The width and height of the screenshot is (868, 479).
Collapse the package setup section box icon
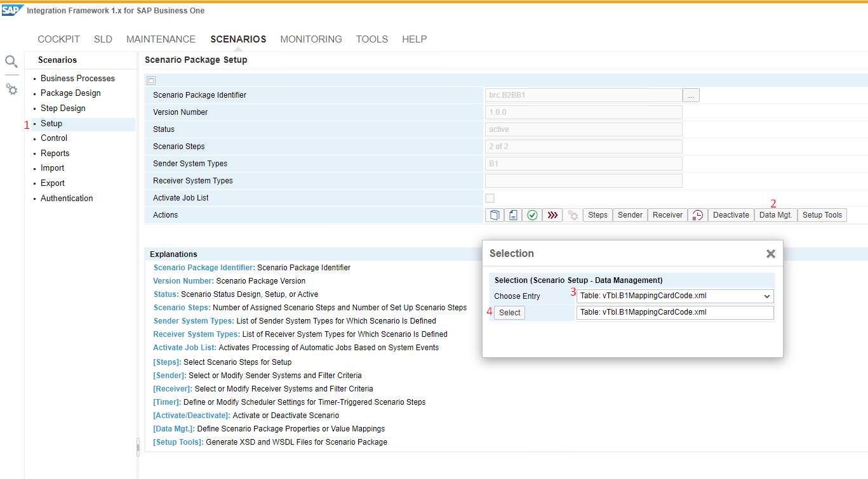(151, 81)
